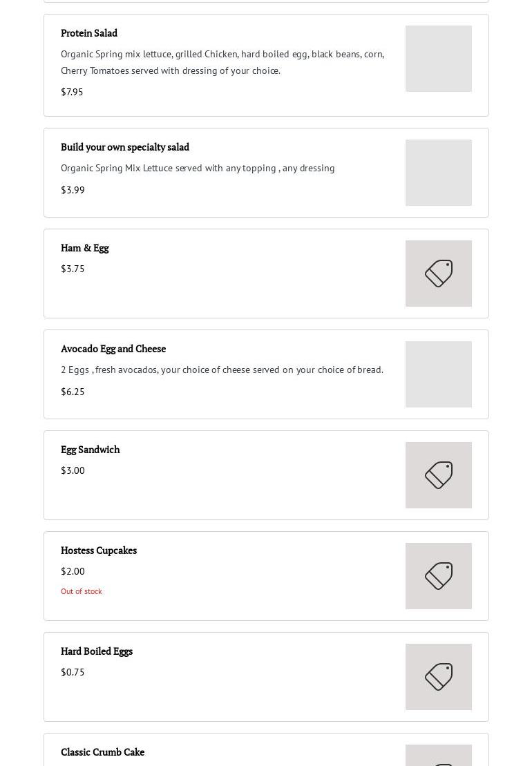Click the Protein Salad ingredients description
The image size is (532, 766).
(x=222, y=62)
